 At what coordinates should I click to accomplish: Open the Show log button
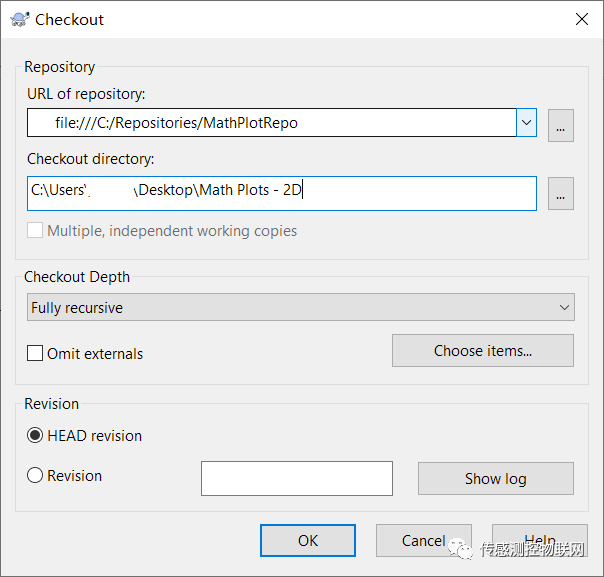[x=495, y=478]
